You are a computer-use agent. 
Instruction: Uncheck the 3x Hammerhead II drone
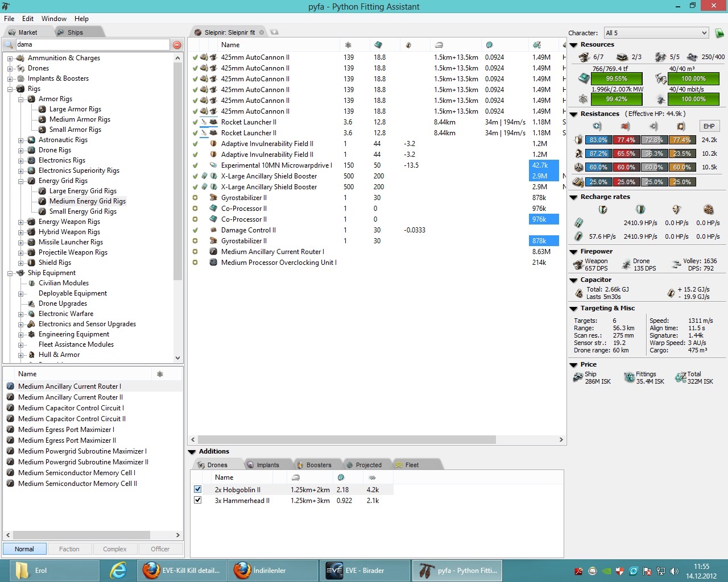[x=197, y=500]
